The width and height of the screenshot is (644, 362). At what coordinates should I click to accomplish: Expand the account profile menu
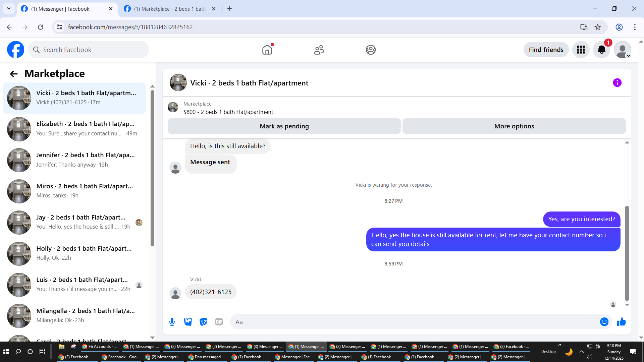(x=623, y=50)
